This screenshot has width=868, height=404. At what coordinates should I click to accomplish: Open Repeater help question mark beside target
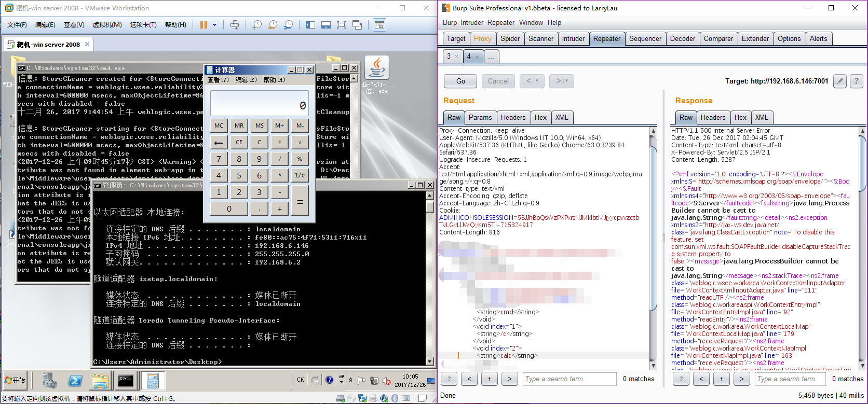(857, 81)
